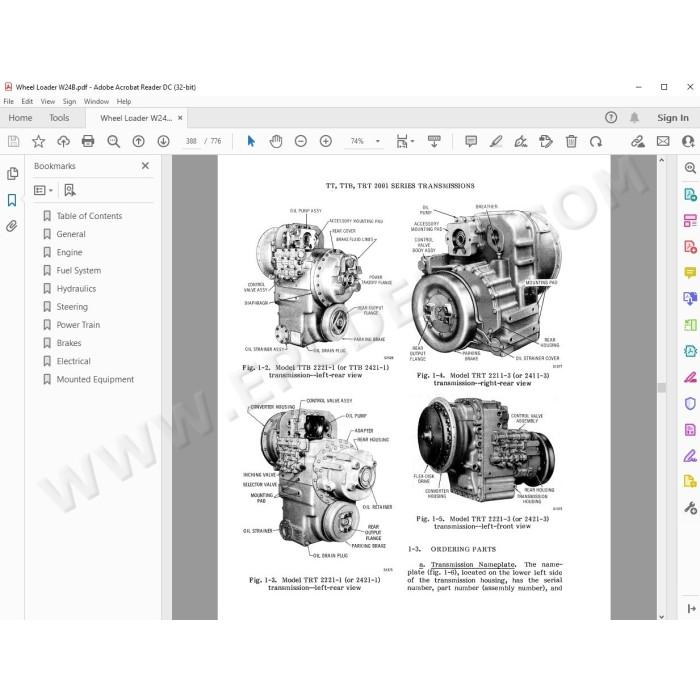Image resolution: width=700 pixels, height=700 pixels.
Task: Close the Bookmarks panel
Action: click(x=145, y=166)
